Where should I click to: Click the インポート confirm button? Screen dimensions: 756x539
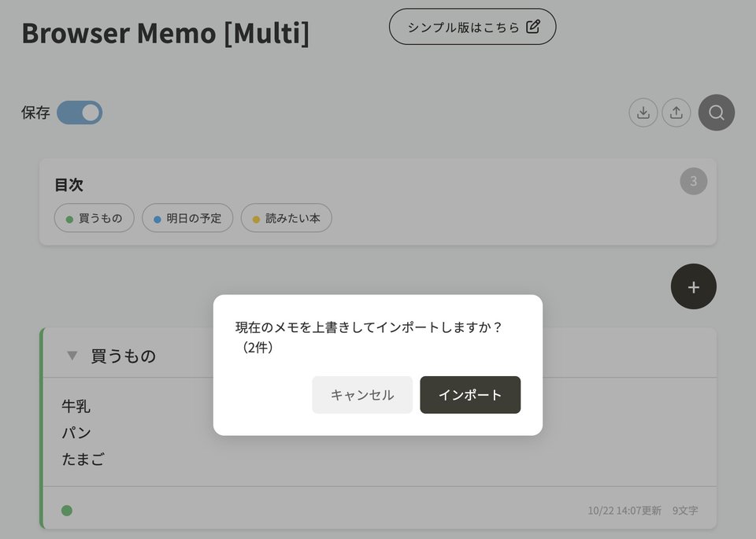coord(470,394)
